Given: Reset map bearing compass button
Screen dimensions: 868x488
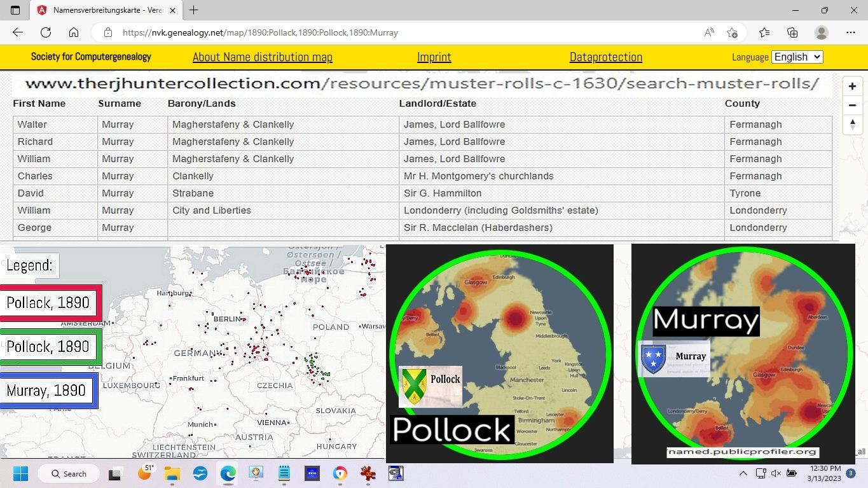Looking at the screenshot, I should (852, 123).
